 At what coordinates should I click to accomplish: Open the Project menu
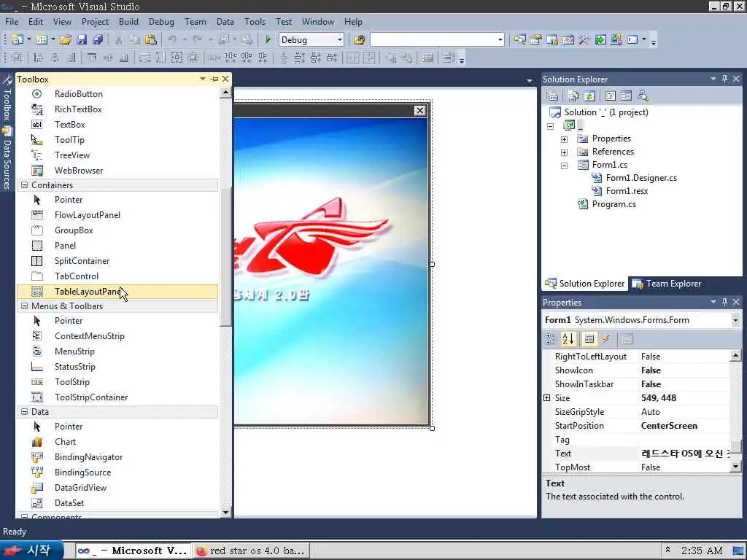95,22
